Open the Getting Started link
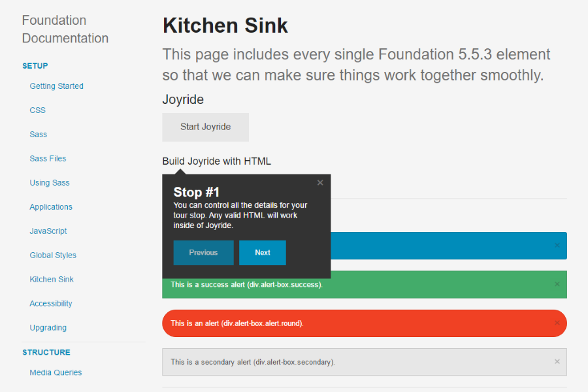 point(57,86)
